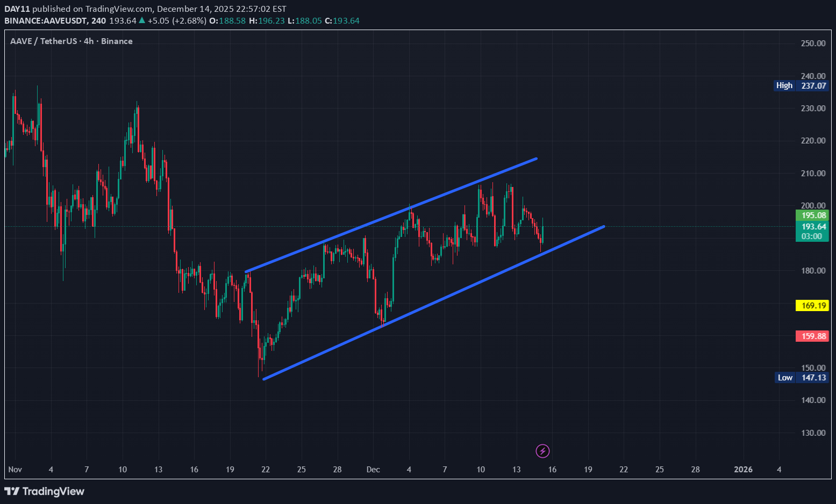The image size is (836, 504).
Task: Select the High 237.07 marker label
Action: tap(801, 85)
